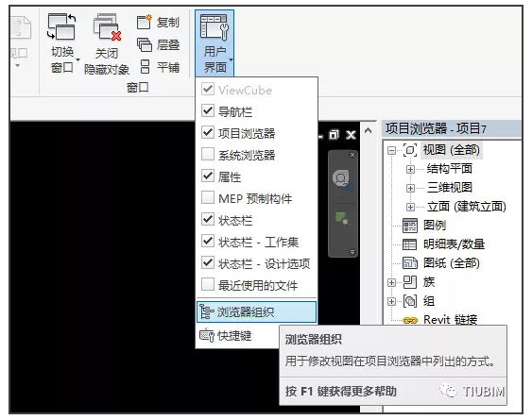Click the 快捷键 keyboard icon
Viewport: 532px width, 420px height.
coord(207,335)
